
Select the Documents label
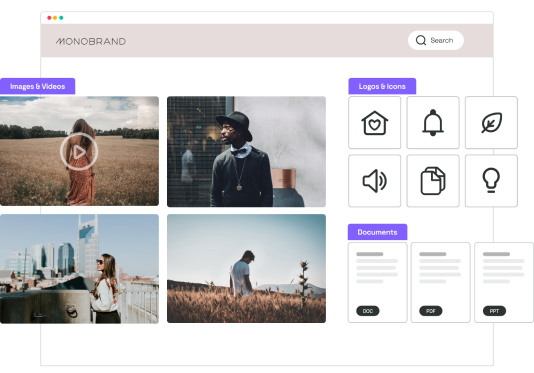[x=377, y=232]
